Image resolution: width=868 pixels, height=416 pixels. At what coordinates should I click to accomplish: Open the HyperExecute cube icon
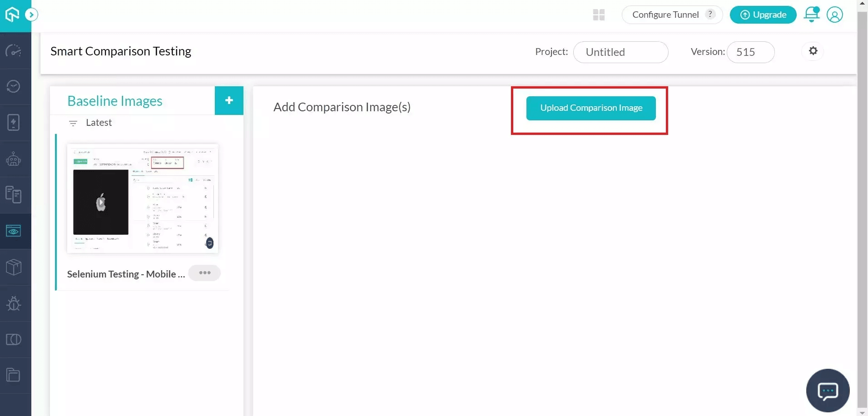coord(14,267)
